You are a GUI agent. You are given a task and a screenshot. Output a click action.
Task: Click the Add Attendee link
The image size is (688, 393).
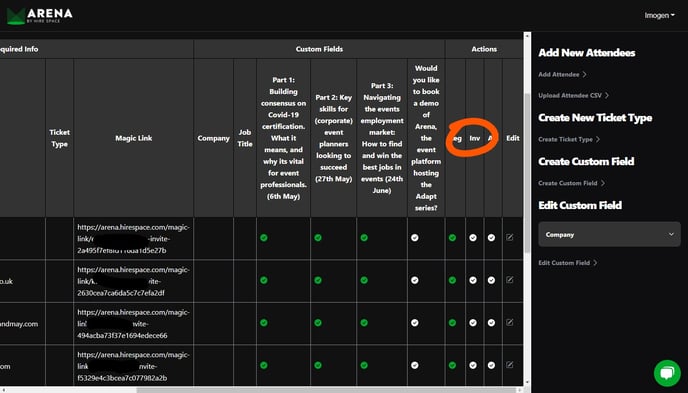pyautogui.click(x=562, y=75)
